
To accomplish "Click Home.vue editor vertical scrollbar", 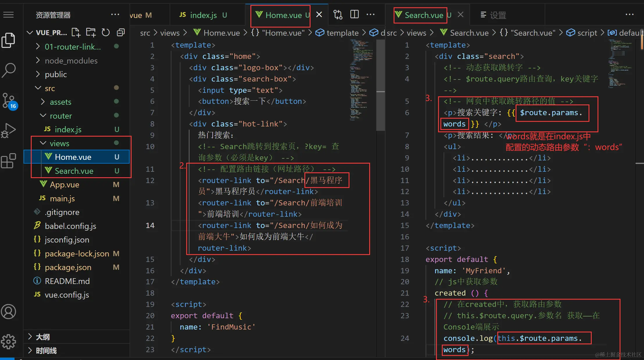I will tap(381, 86).
